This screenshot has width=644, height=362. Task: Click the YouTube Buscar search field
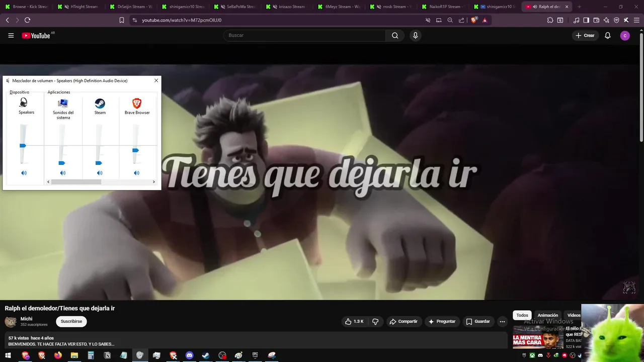pyautogui.click(x=304, y=35)
